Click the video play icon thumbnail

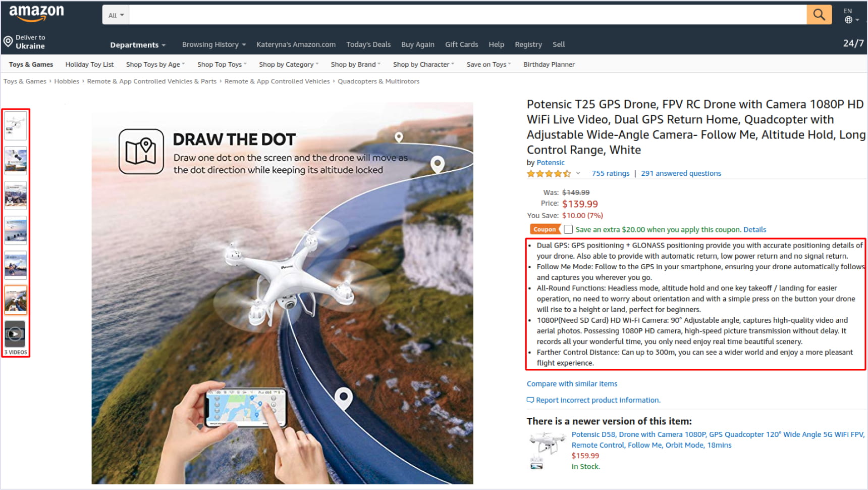(x=15, y=334)
